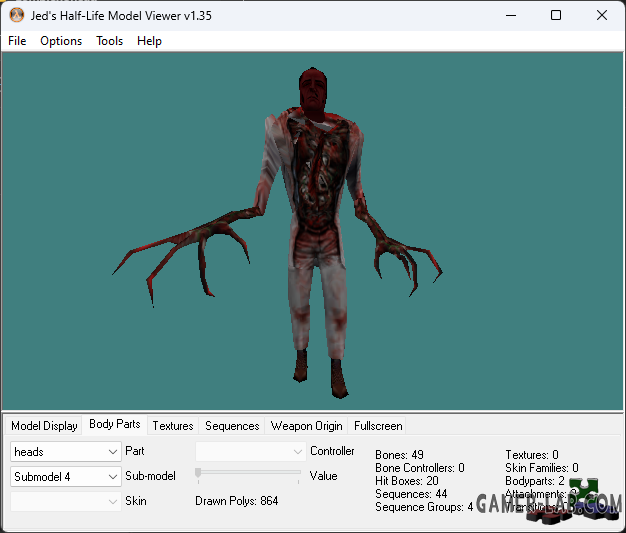Switch to the Model Display tab
This screenshot has height=533, width=626.
pyautogui.click(x=44, y=426)
